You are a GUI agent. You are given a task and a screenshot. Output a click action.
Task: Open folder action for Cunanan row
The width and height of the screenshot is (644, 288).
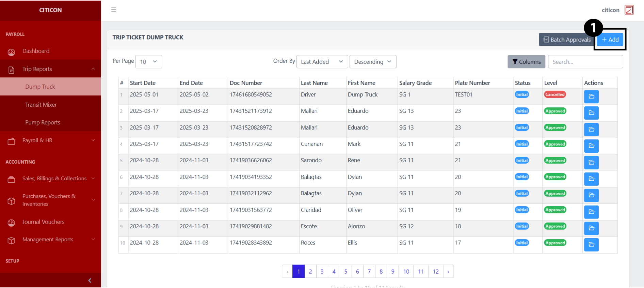point(591,146)
